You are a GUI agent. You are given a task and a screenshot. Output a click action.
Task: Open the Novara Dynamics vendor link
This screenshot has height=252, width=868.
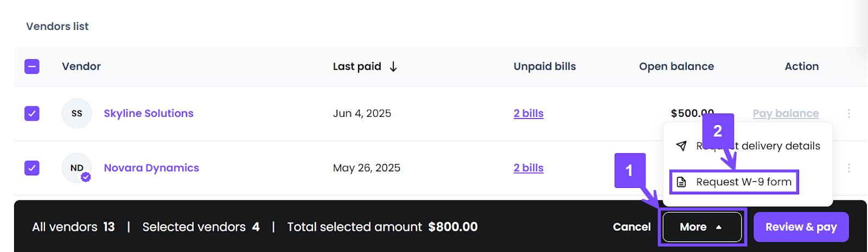coord(151,168)
